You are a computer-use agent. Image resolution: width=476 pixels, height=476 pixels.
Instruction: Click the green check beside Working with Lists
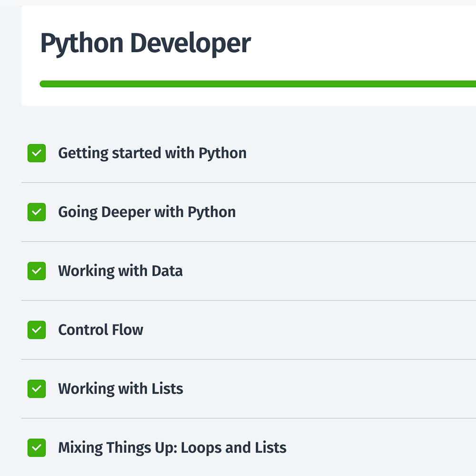tap(37, 389)
